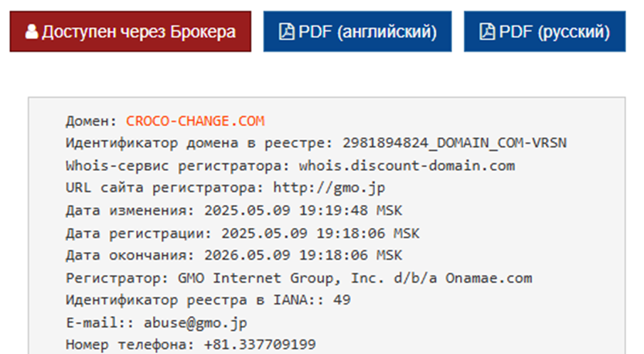This screenshot has height=354, width=644.
Task: Click the abuse@gmo.jp email address
Action: (195, 323)
